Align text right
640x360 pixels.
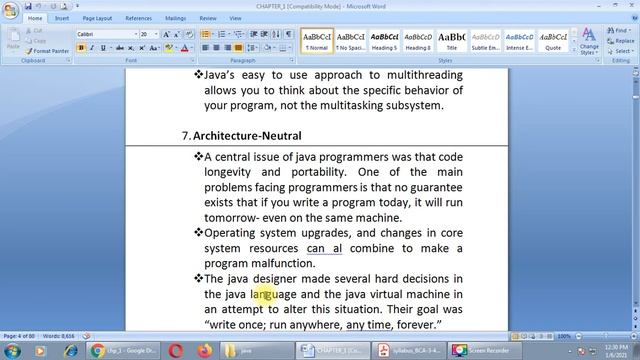(x=227, y=48)
